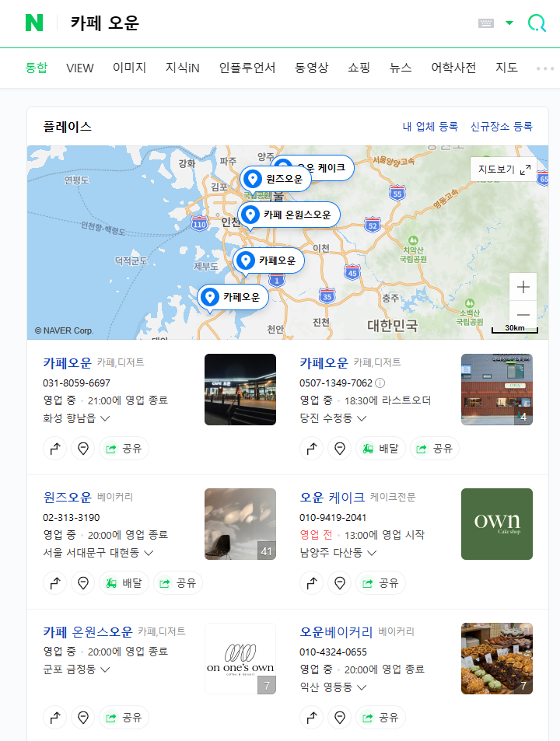
Task: Select the 카페 온원스오운 map pin
Action: point(289,215)
